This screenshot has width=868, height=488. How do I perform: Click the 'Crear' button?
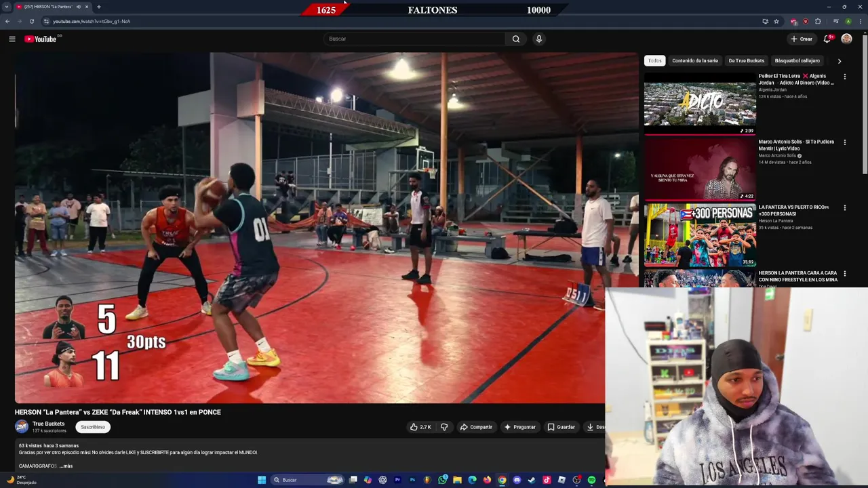(x=802, y=39)
